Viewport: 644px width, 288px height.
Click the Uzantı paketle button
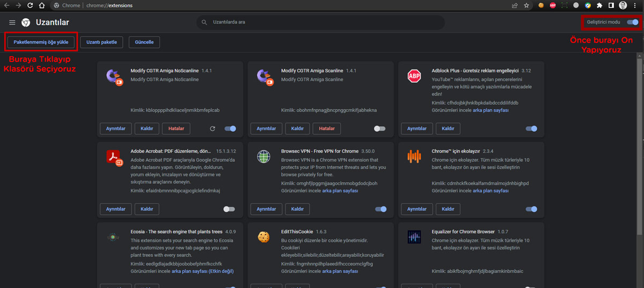tap(102, 42)
